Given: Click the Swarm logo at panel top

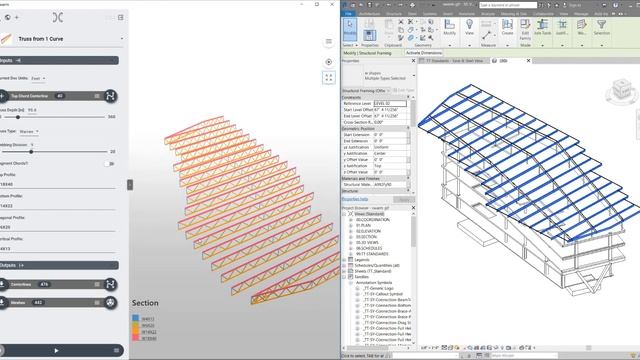Looking at the screenshot, I should (x=58, y=17).
